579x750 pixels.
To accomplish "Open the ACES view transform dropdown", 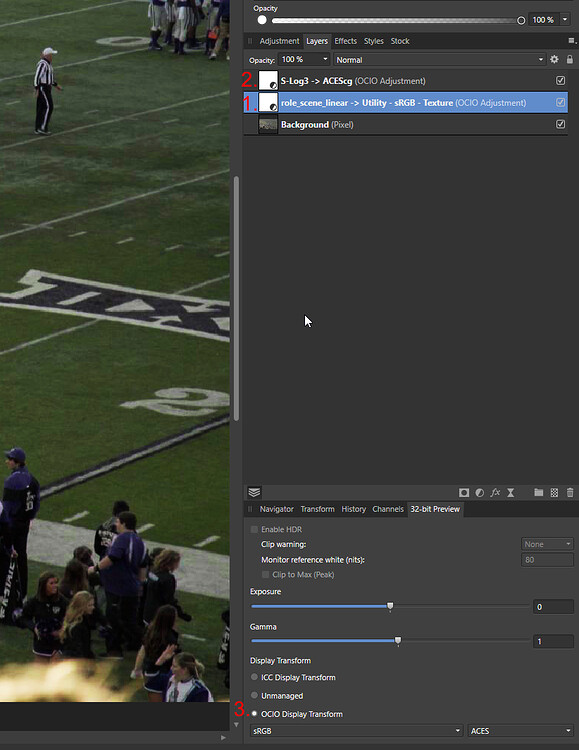I will click(x=520, y=731).
